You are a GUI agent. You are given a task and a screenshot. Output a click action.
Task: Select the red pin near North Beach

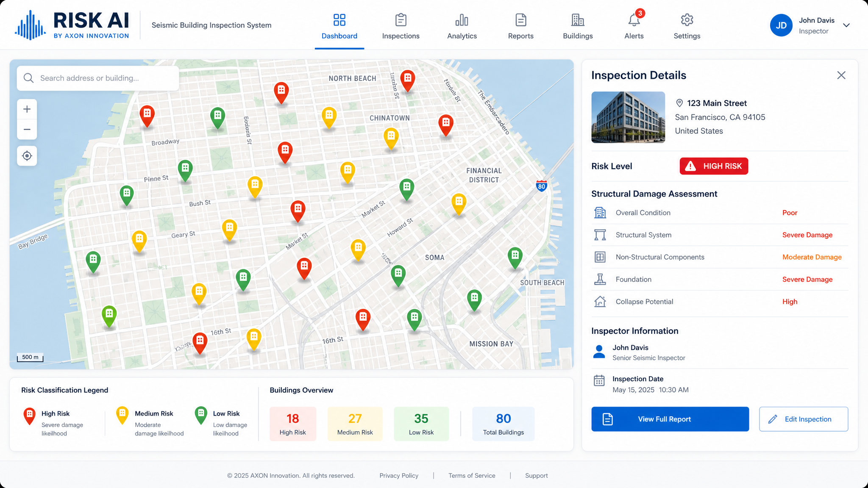[407, 80]
